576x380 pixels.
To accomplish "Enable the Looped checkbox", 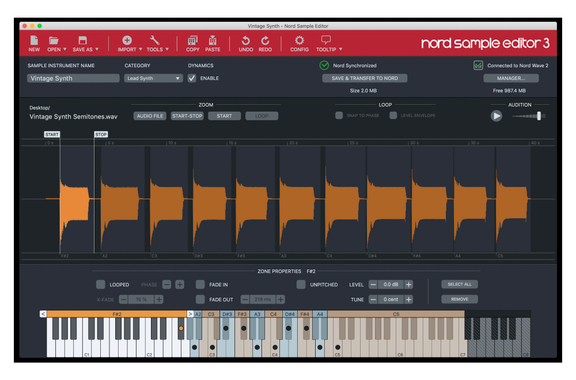I will point(100,284).
